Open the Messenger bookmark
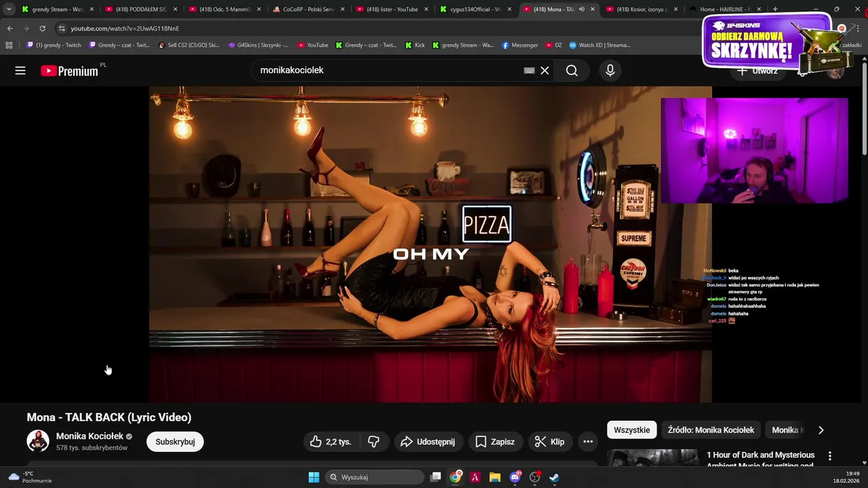Screen dimensions: 868x488 pos(520,45)
